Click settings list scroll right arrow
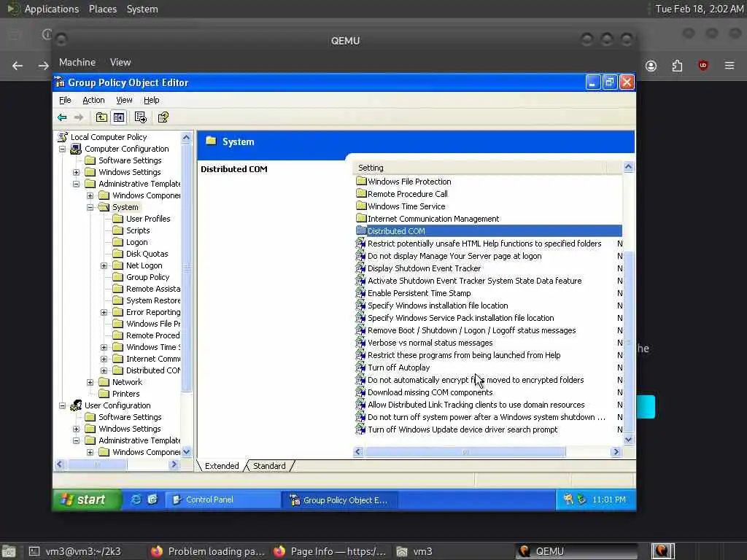 pyautogui.click(x=616, y=451)
